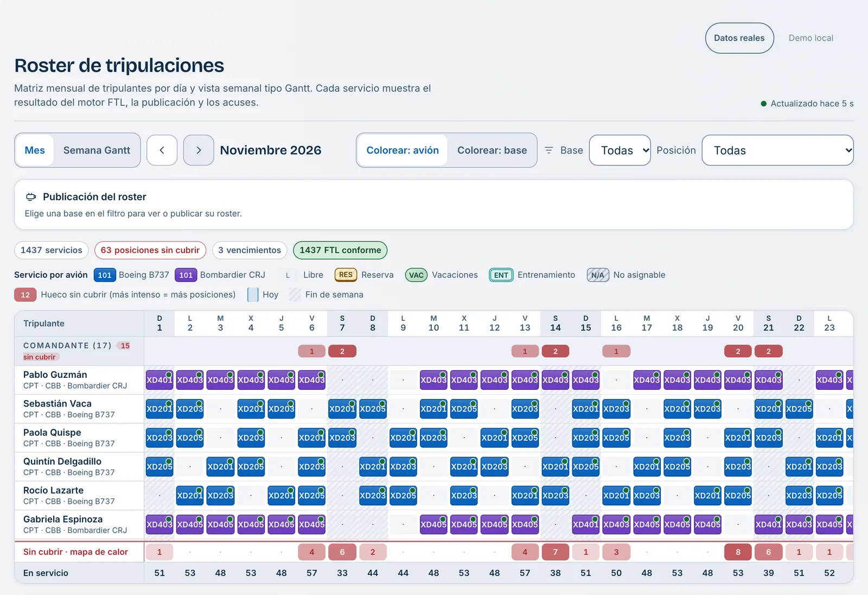
Task: Switch to the Mes view tab
Action: click(x=35, y=150)
